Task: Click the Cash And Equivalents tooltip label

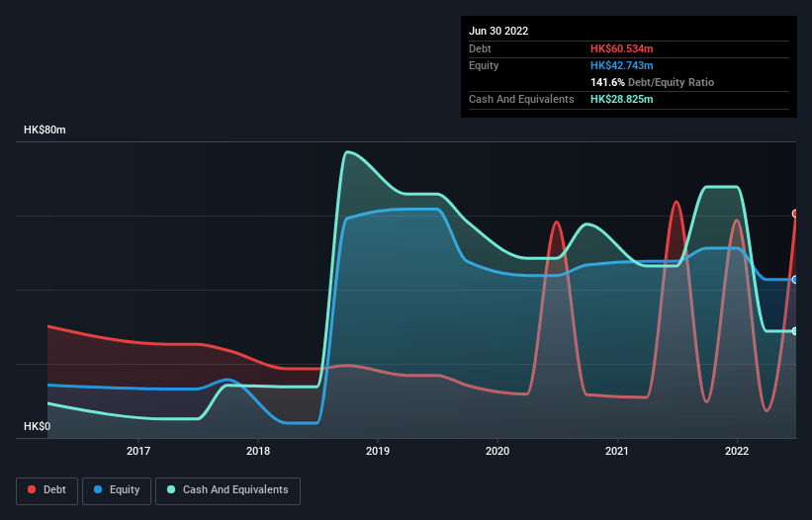Action: [x=521, y=99]
